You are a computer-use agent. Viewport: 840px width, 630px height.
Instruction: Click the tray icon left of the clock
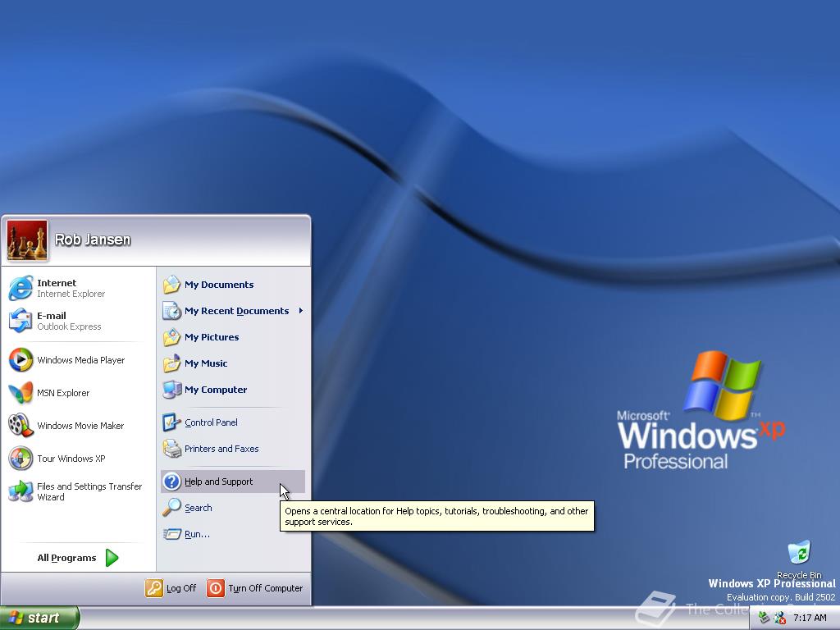[780, 619]
